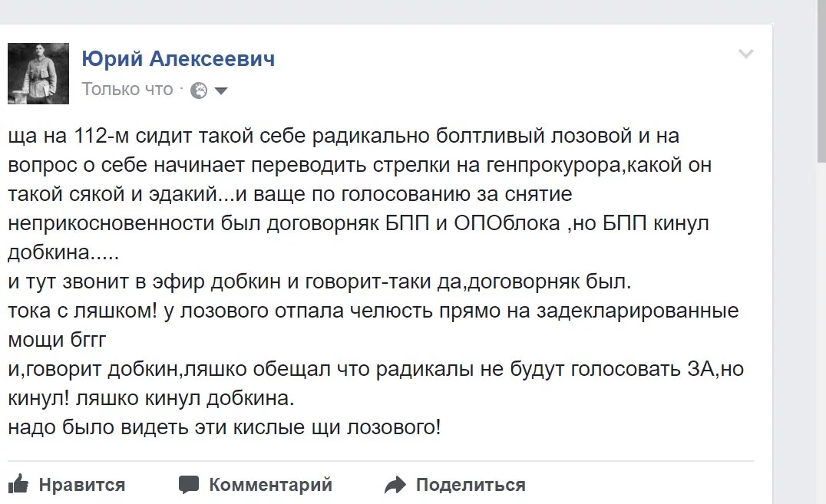Click the globe public-audience icon
Screen dimensions: 826x504
(199, 91)
